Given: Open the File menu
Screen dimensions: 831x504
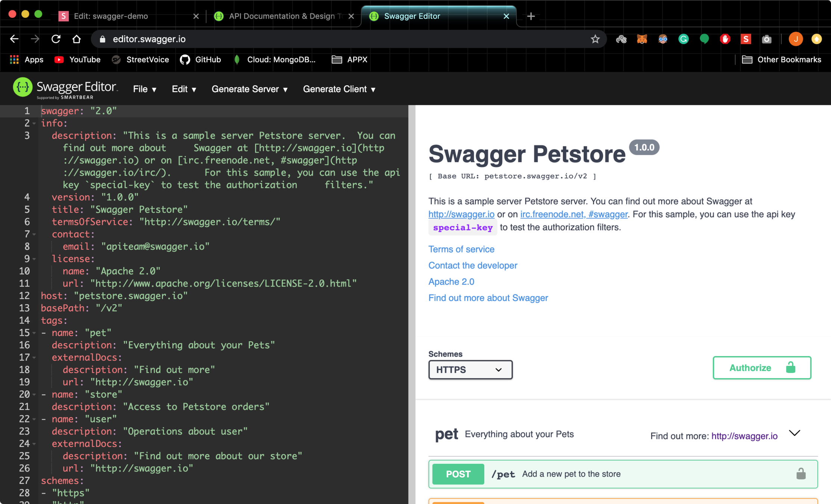Looking at the screenshot, I should [145, 89].
